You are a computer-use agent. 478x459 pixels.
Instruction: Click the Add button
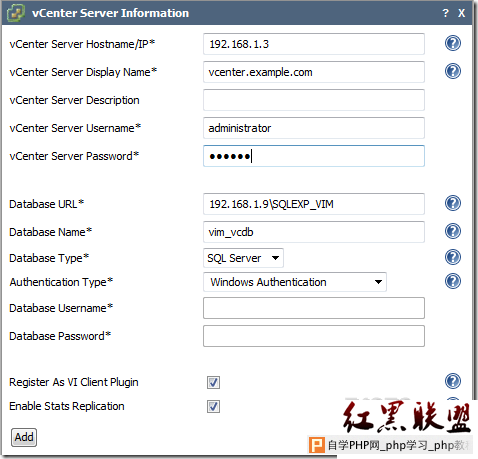coord(24,437)
